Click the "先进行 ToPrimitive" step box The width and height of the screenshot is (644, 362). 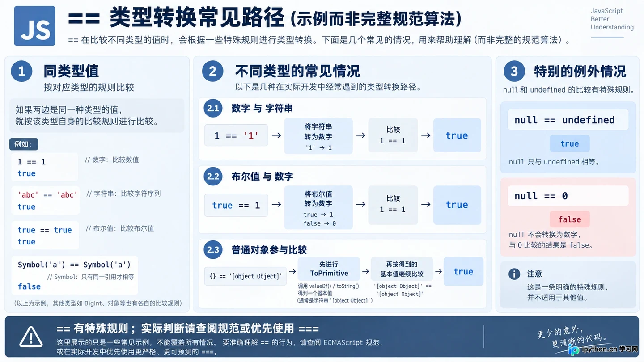[x=329, y=269]
